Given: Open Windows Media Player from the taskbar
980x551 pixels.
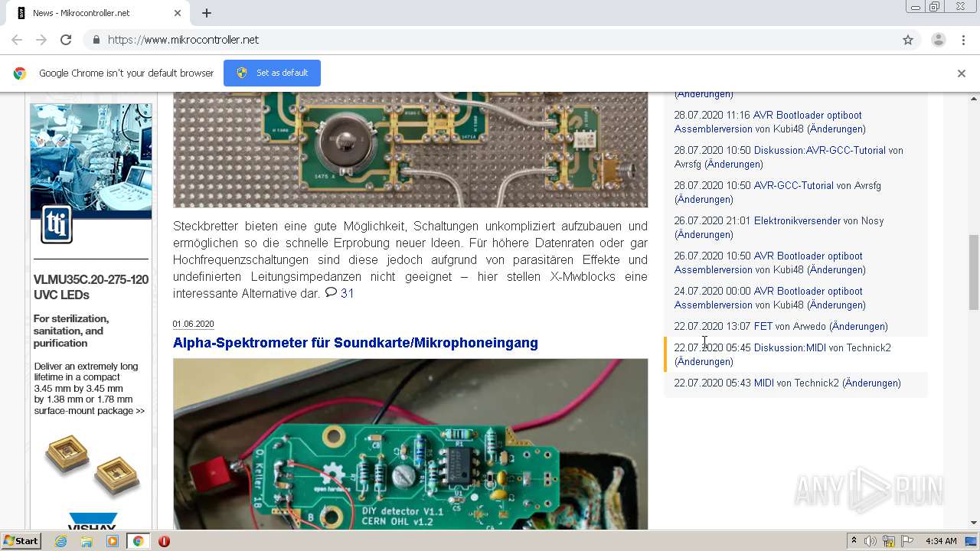Looking at the screenshot, I should tap(113, 541).
